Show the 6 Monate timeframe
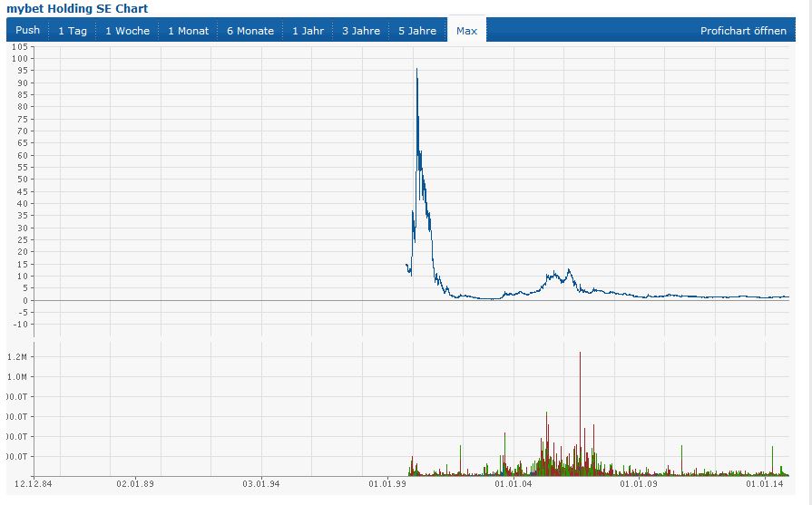 250,31
